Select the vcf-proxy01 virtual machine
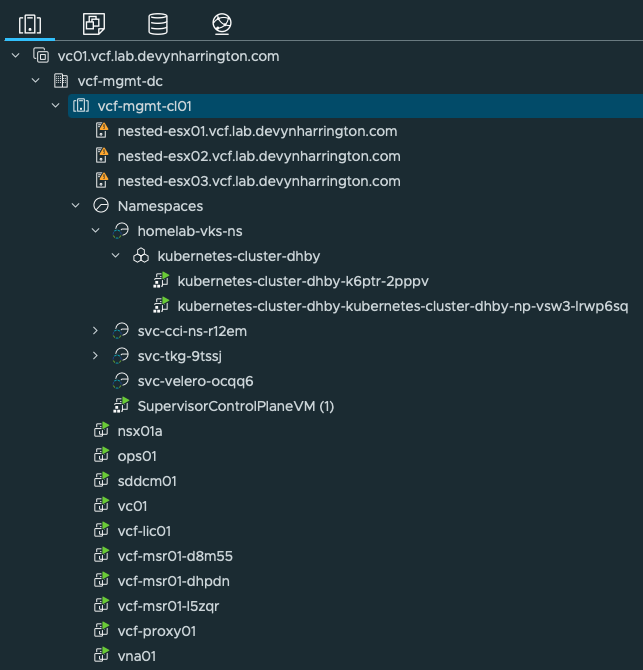Screen dimensions: 643x670 [x=156, y=631]
